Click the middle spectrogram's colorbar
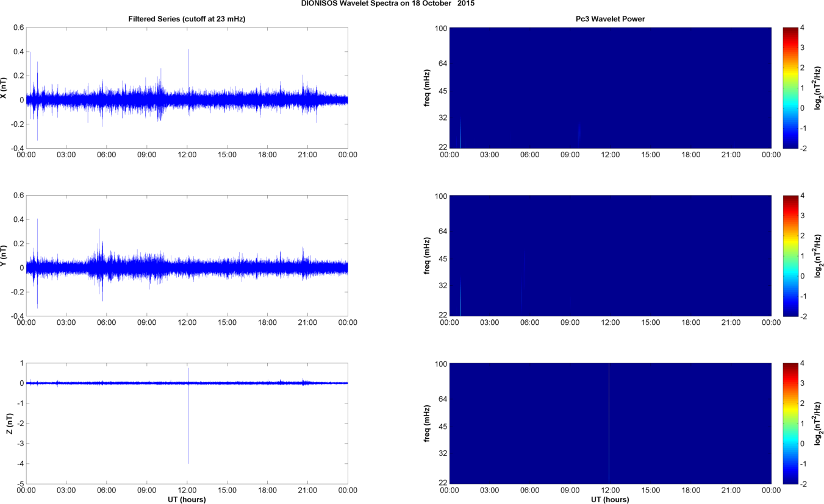Viewport: 824px width, 504px height. (790, 256)
